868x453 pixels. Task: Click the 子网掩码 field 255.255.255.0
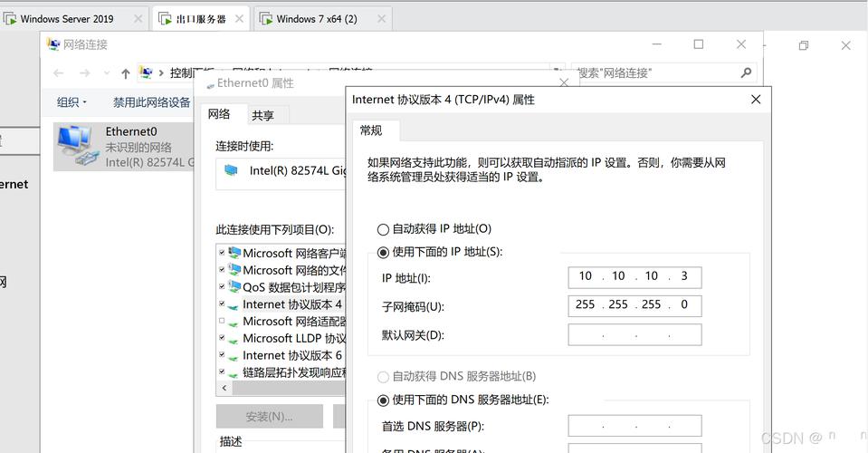coord(634,305)
